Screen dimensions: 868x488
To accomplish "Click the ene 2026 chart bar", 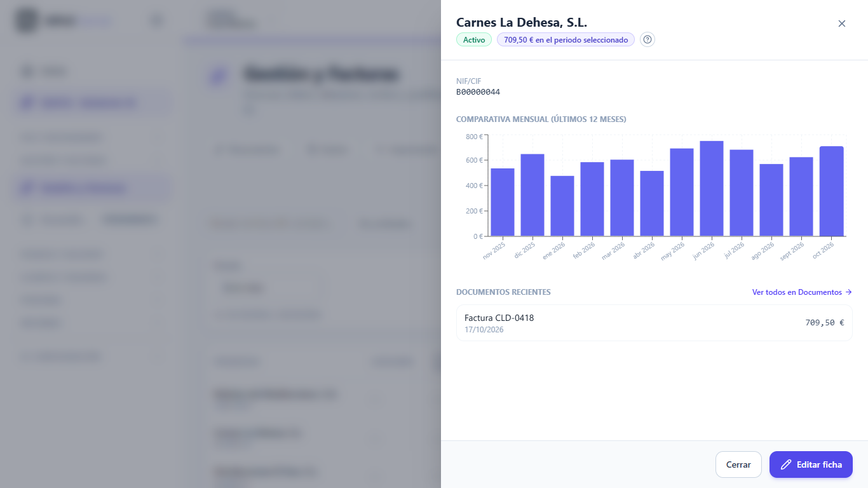I will pos(562,206).
